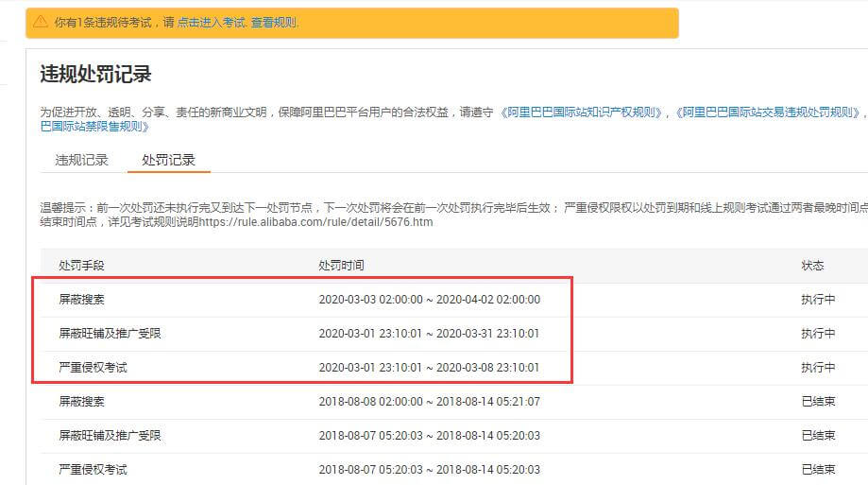Open the 点击进入考试 link
Viewport: 868px width, 485px height.
coord(212,22)
